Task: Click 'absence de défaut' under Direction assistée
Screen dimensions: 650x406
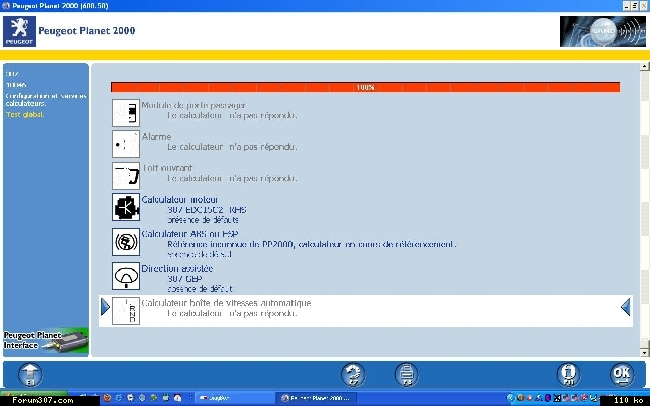Action: point(200,289)
